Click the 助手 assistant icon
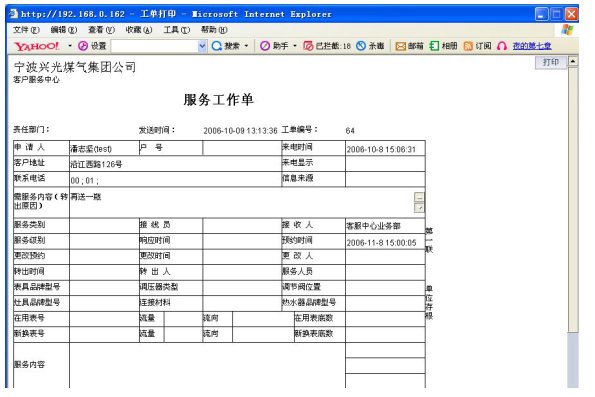Screen dimensions: 595x397 (x=265, y=46)
